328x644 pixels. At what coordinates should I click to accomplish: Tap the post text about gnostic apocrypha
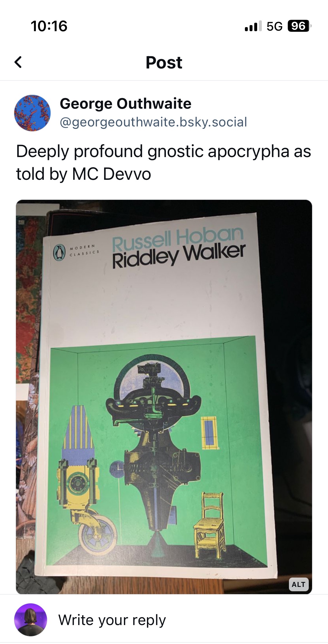[164, 163]
